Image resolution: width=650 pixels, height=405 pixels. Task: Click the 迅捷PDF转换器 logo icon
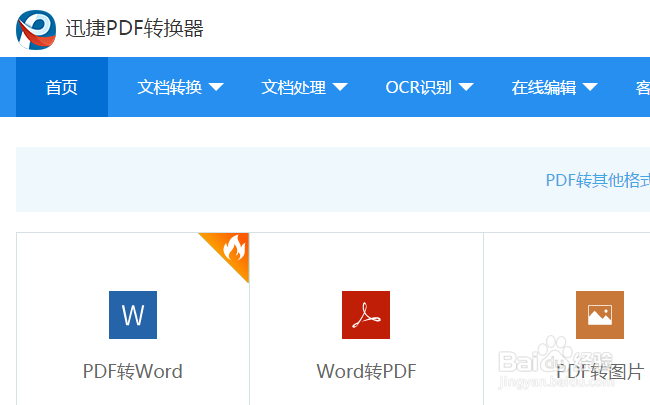click(x=36, y=30)
